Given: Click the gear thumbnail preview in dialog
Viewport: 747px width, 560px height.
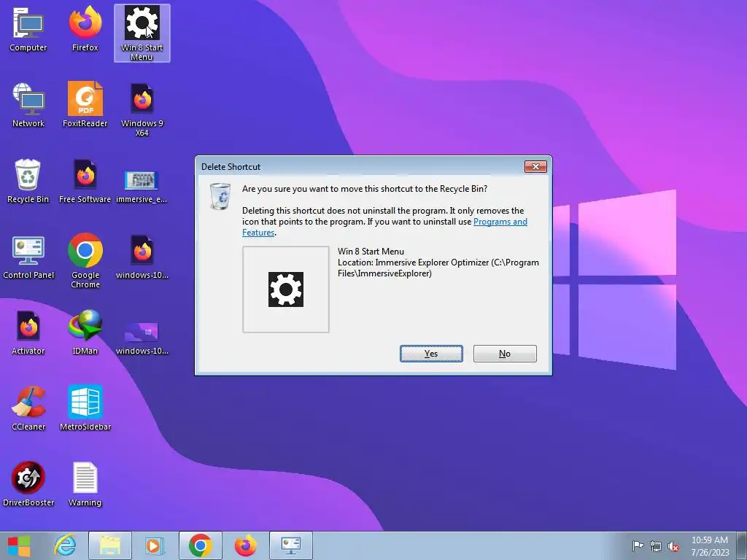Looking at the screenshot, I should (286, 289).
